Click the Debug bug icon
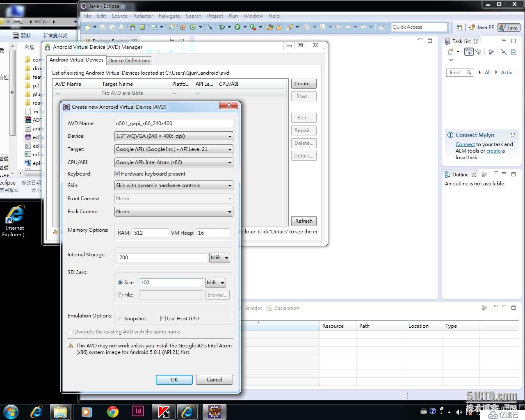The width and height of the screenshot is (525, 420). pos(222,27)
